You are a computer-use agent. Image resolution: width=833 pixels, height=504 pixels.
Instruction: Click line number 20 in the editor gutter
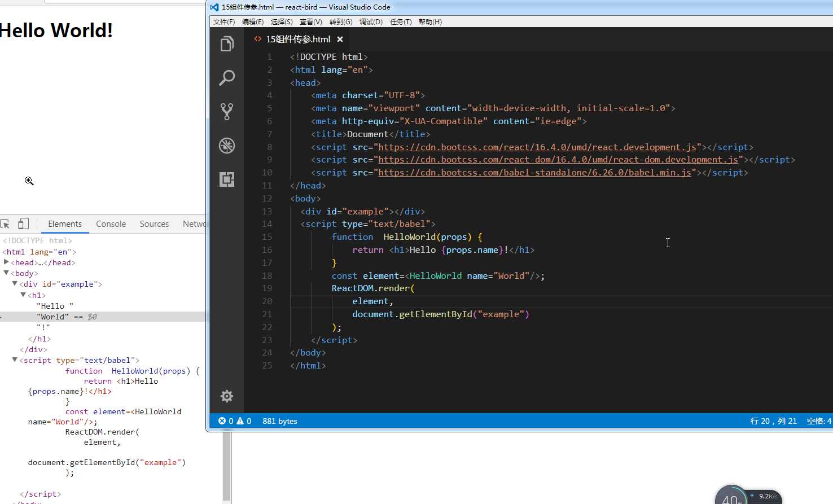tap(267, 301)
